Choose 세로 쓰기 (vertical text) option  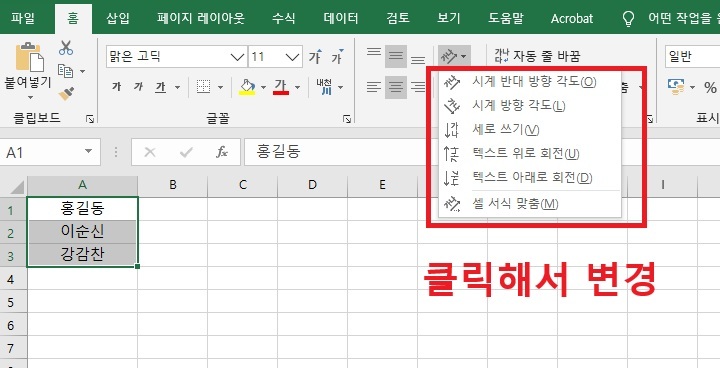coord(530,130)
